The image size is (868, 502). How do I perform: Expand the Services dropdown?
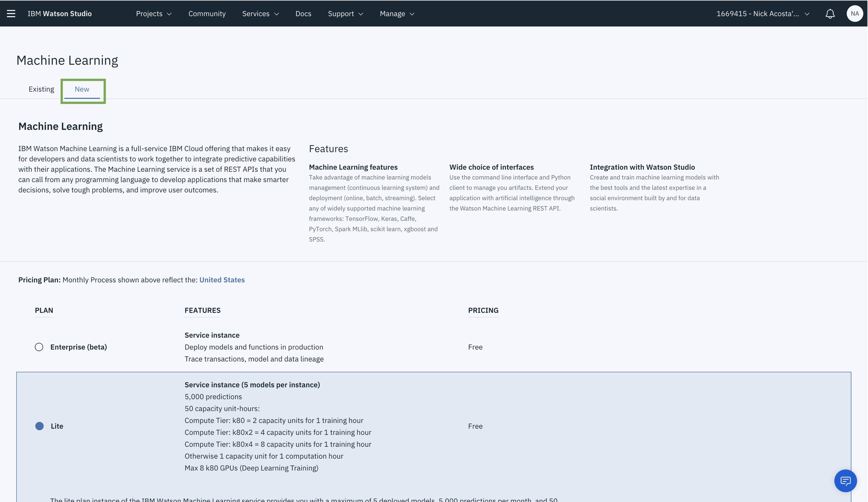261,13
